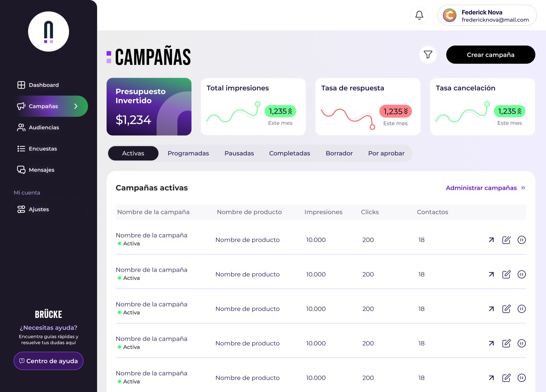Open Ajustes under Mi cuenta

click(x=49, y=209)
